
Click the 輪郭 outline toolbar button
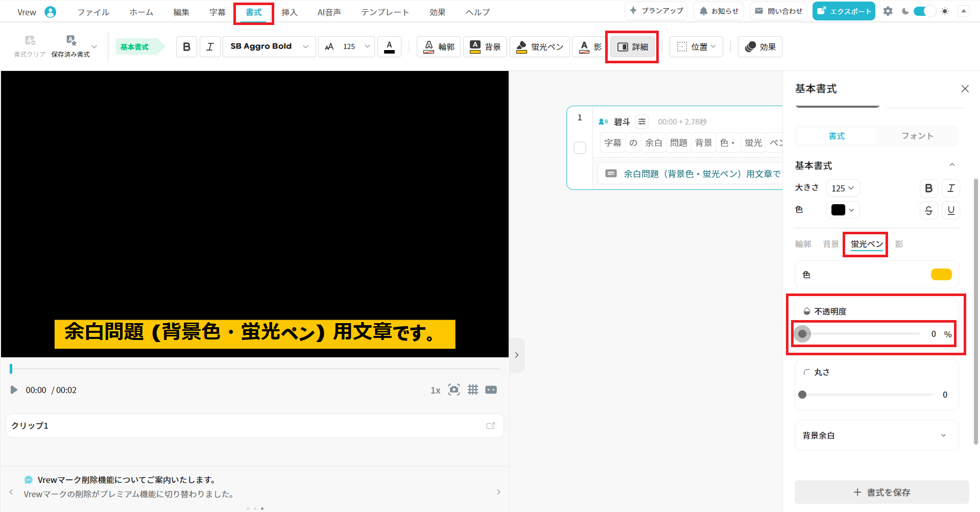[439, 46]
